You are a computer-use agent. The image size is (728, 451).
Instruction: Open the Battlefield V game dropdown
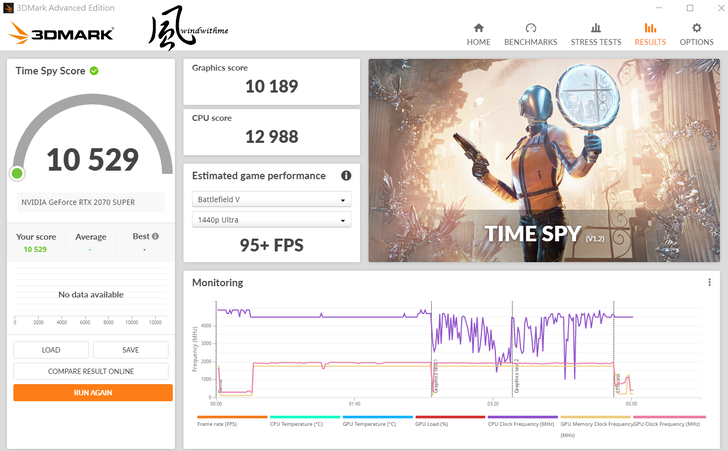click(x=272, y=199)
